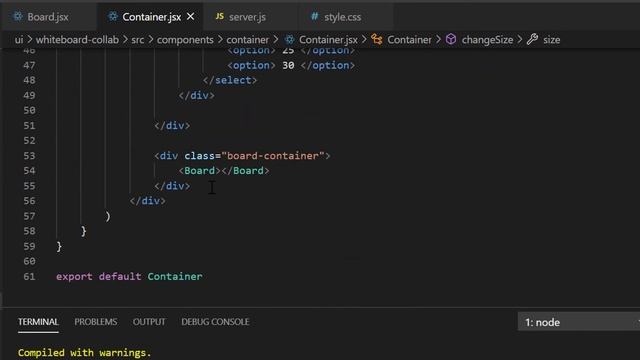Click the React icon on Container.jsx tab
Image resolution: width=640 pixels, height=360 pixels.
(x=112, y=16)
